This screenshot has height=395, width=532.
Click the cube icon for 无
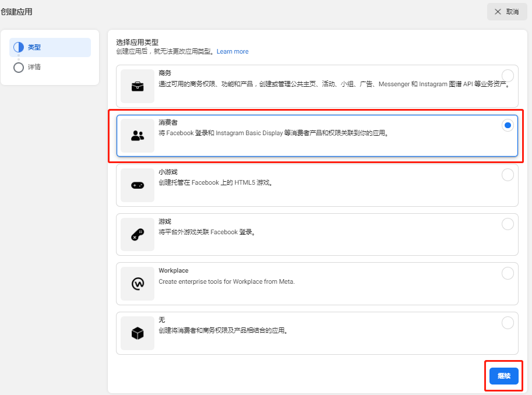[x=138, y=333]
